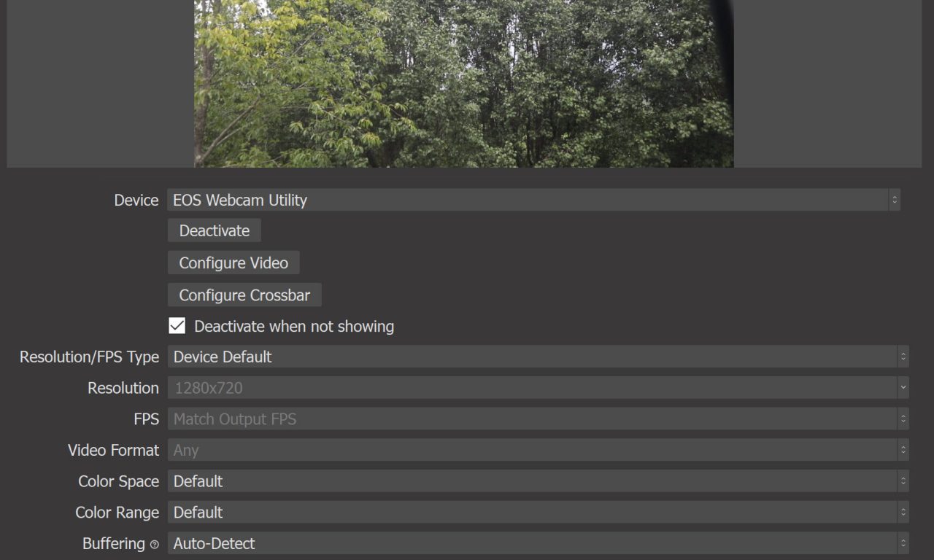Click the arrows icon on FPS field
The height and width of the screenshot is (560, 934).
903,419
